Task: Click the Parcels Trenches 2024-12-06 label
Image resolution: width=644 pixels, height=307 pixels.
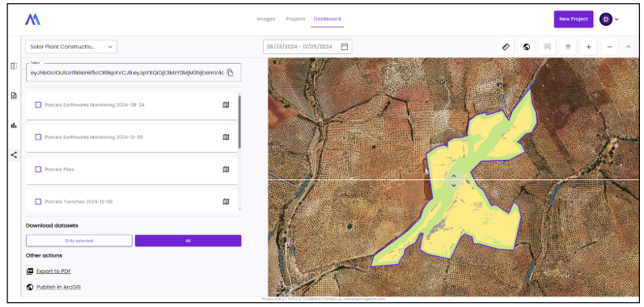Action: tap(78, 202)
